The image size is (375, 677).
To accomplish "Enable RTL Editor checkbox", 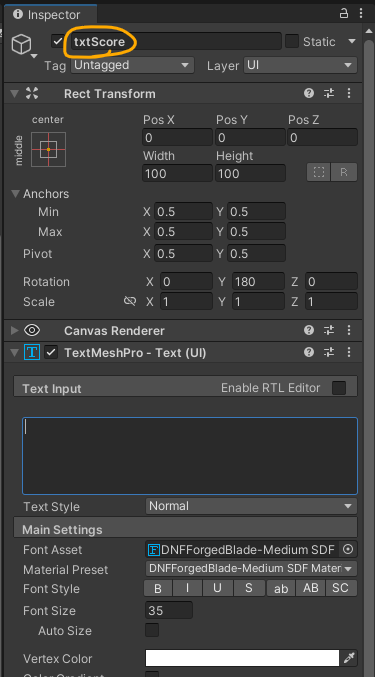I will [339, 388].
